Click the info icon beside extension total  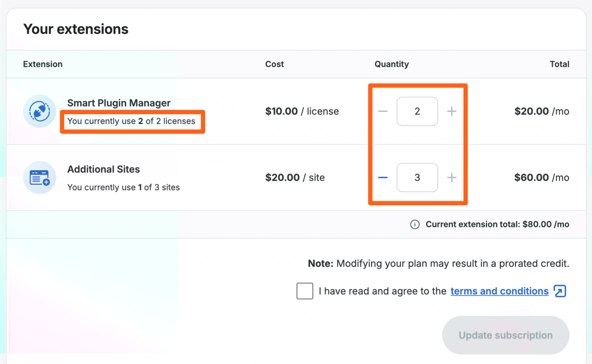(x=415, y=225)
